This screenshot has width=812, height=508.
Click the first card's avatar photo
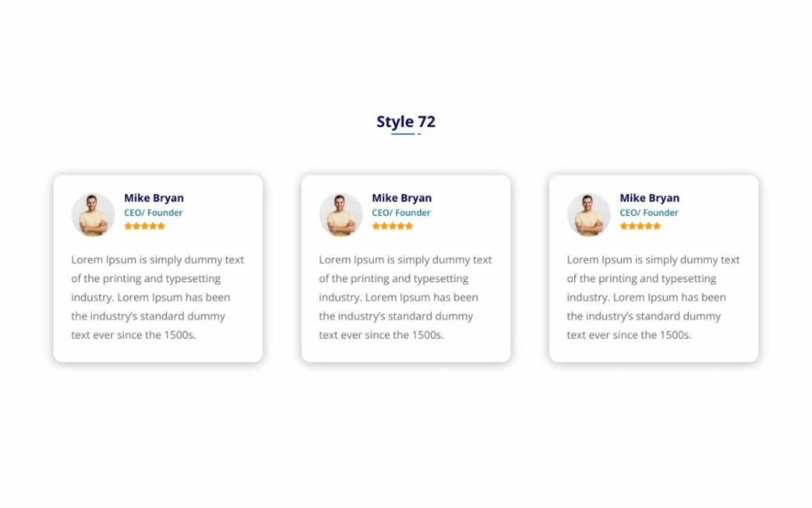pyautogui.click(x=92, y=214)
